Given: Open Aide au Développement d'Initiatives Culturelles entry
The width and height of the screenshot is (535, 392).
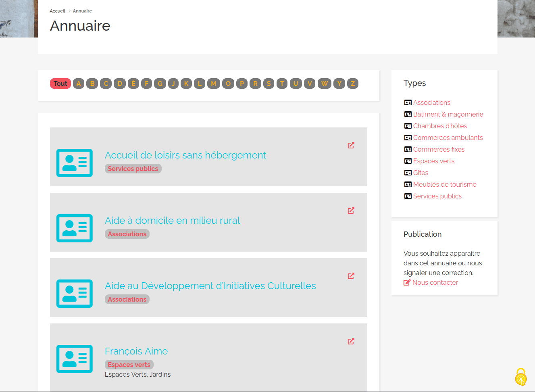Looking at the screenshot, I should pyautogui.click(x=210, y=286).
